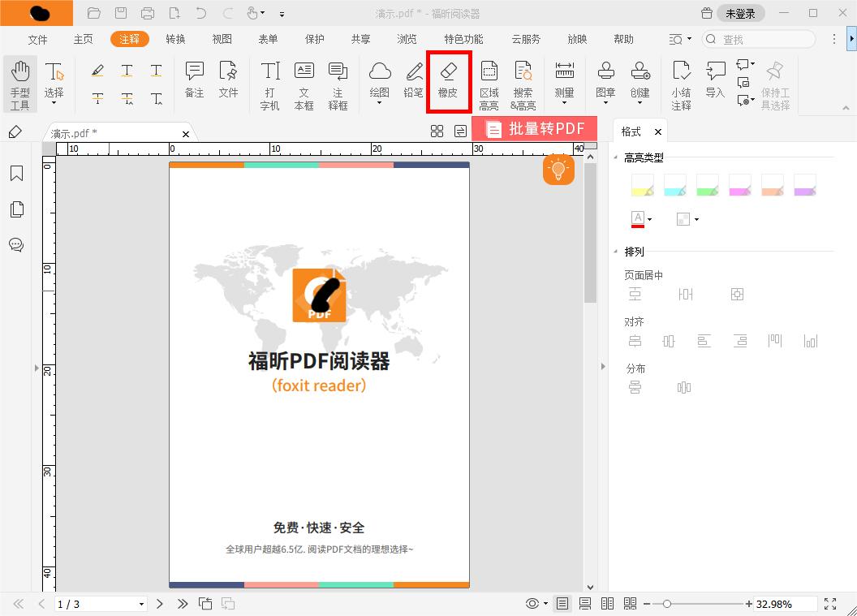Pick the yellow highlight color swatch
857x616 pixels.
(642, 184)
